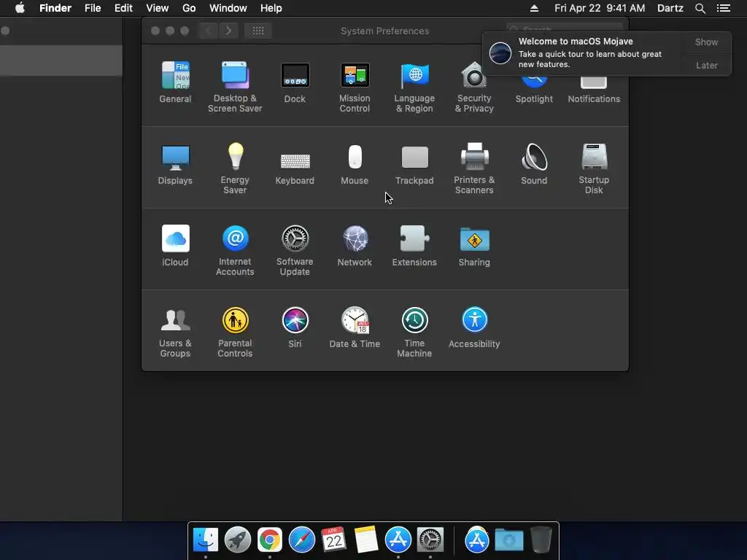
Task: Click the Welcome to macOS Mojave notification
Action: (x=581, y=53)
